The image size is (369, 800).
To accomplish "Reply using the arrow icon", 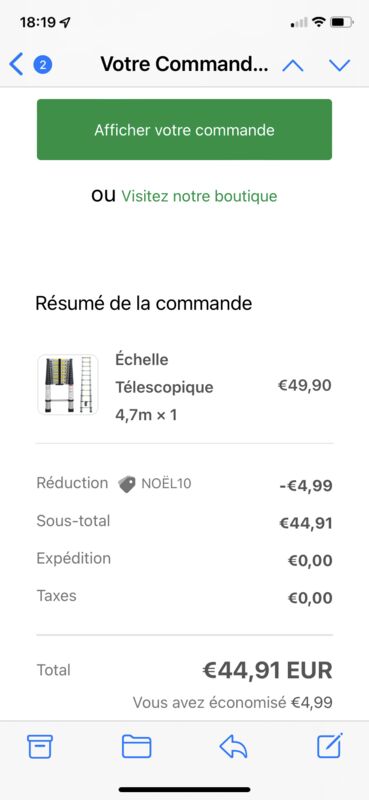I will click(233, 746).
